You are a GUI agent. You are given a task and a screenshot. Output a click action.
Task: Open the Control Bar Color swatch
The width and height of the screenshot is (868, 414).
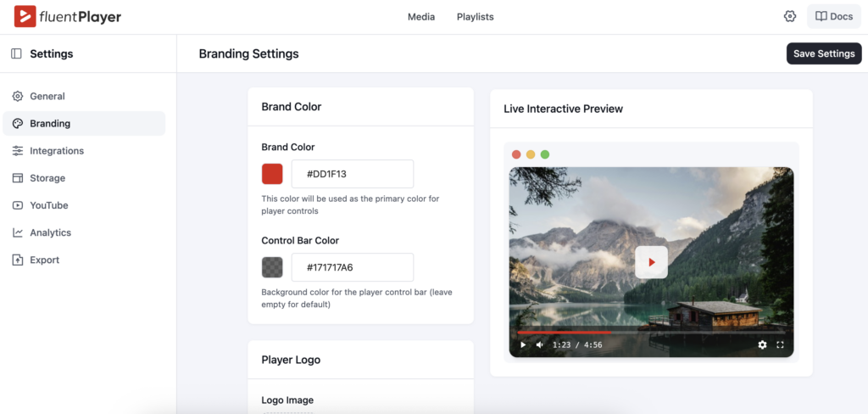pos(272,267)
